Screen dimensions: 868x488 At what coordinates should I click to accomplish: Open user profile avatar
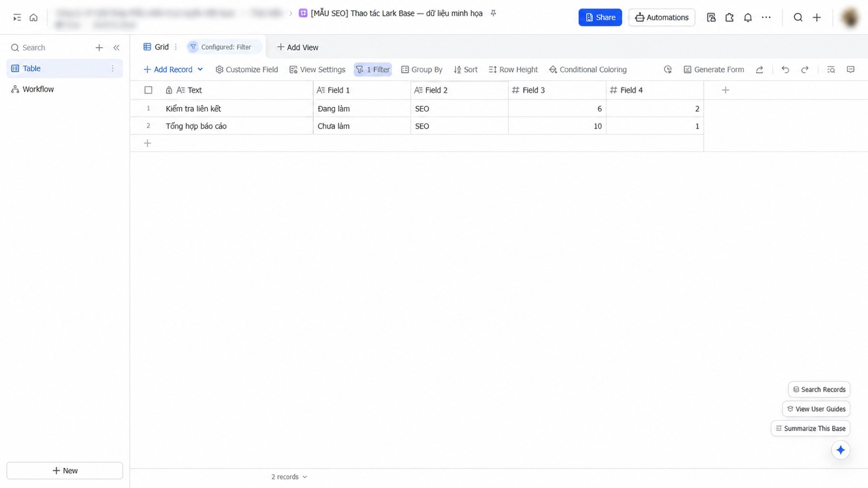[x=850, y=17]
